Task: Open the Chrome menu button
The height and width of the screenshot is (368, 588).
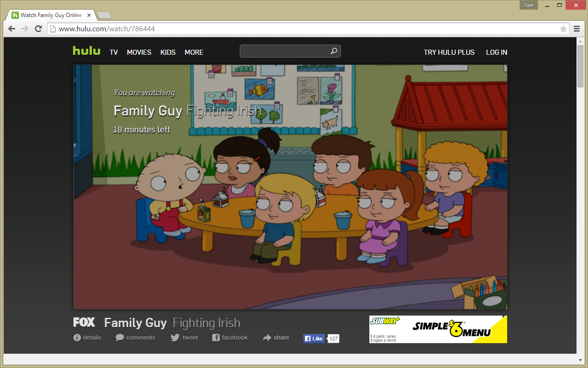Action: pos(577,29)
